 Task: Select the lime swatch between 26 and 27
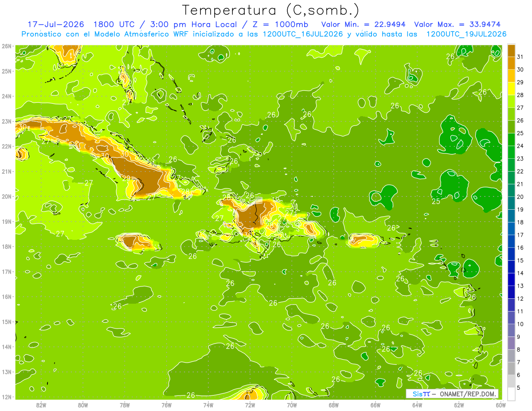(512, 114)
